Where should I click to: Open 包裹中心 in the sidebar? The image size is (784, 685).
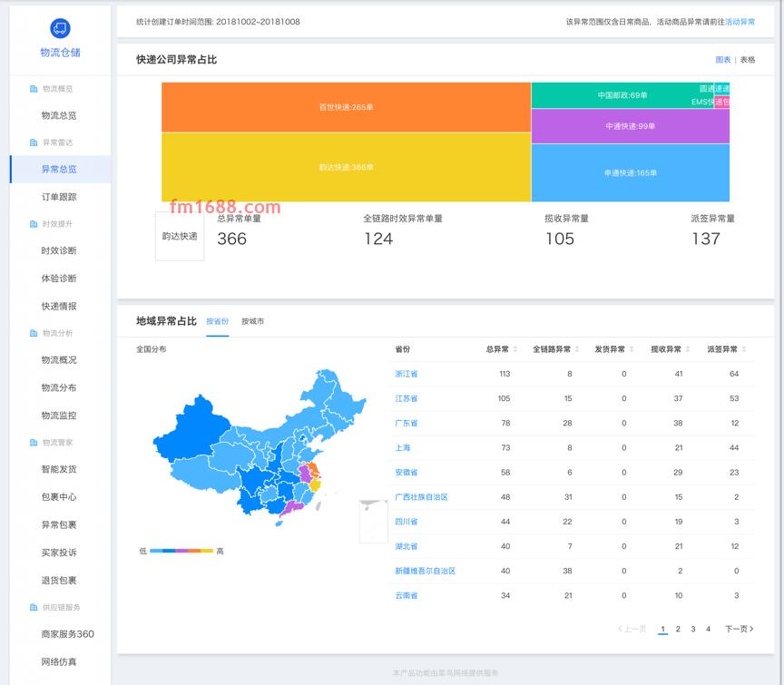[59, 497]
